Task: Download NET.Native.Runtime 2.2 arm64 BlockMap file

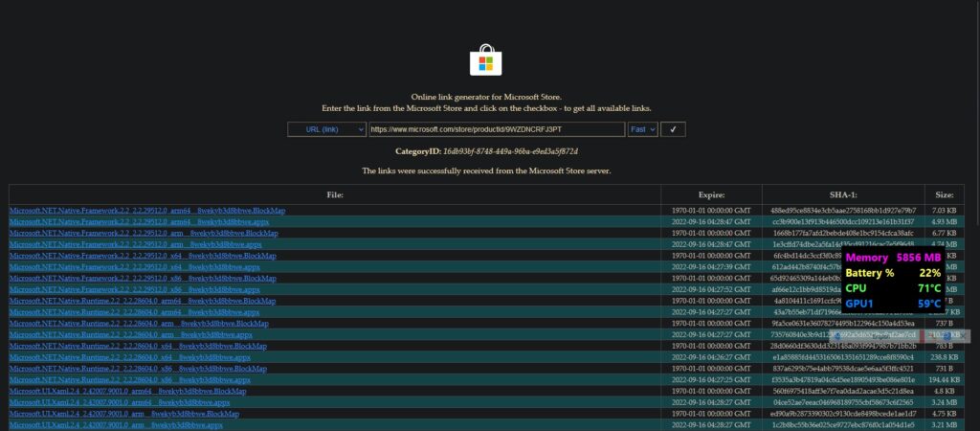Action: click(143, 301)
